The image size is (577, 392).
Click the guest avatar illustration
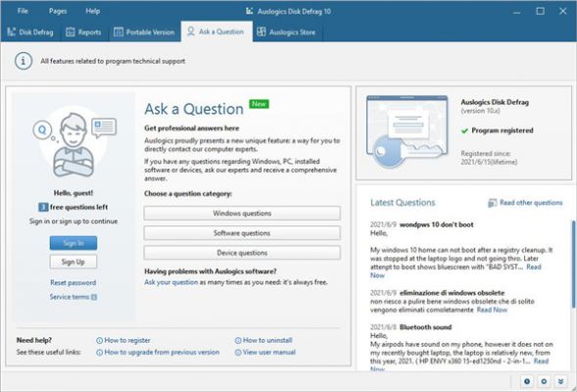coord(73,143)
